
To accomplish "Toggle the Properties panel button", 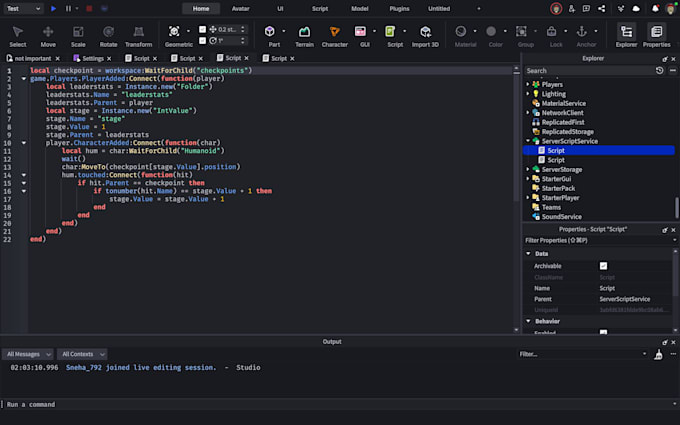I will pos(657,35).
